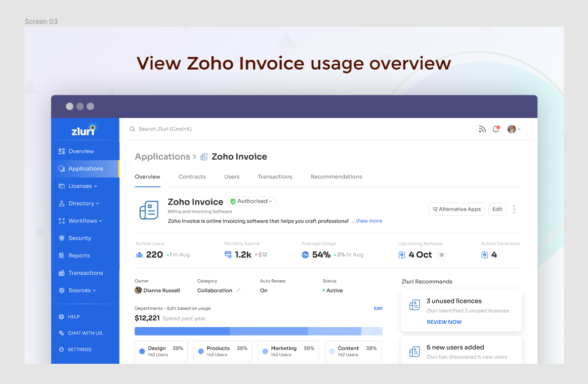Screen dimensions: 588x384
Task: Open the Authorised status dropdown
Action: pyautogui.click(x=251, y=201)
